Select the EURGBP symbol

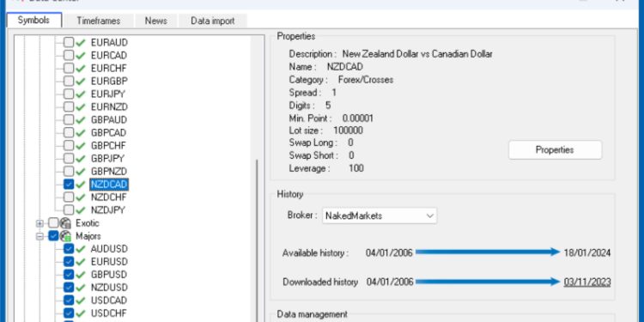(109, 81)
